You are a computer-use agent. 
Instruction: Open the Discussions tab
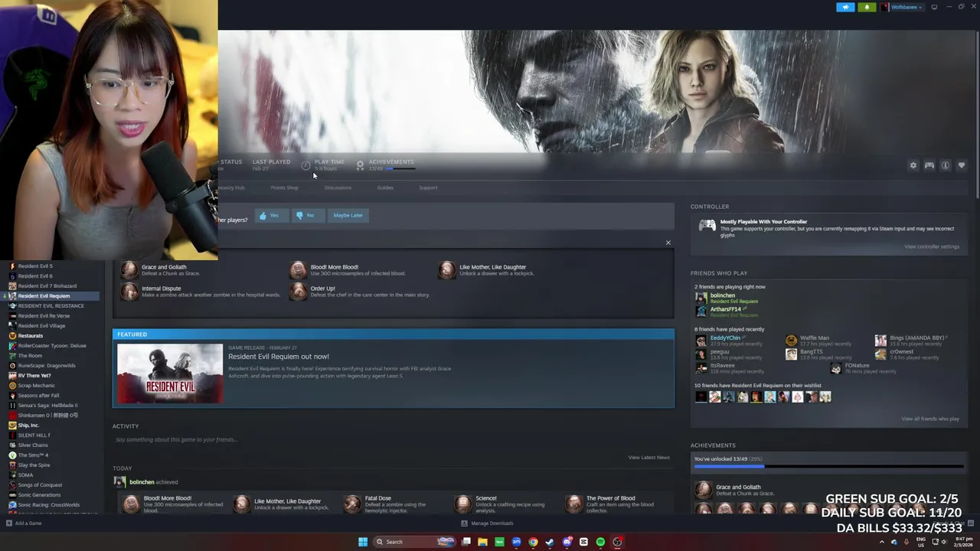click(x=338, y=187)
